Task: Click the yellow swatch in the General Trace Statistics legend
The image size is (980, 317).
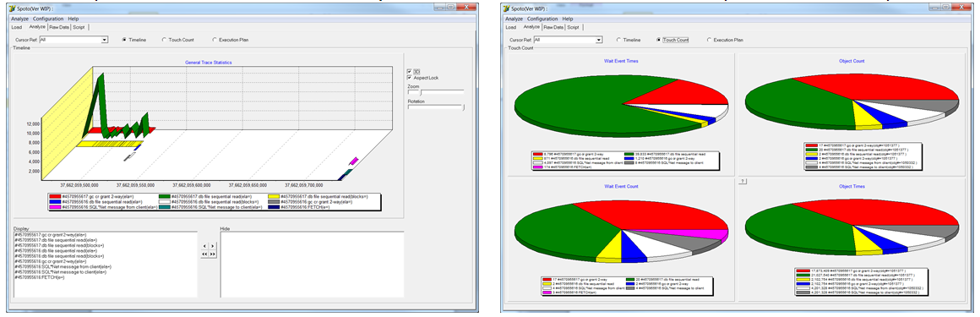Action: pyautogui.click(x=274, y=196)
